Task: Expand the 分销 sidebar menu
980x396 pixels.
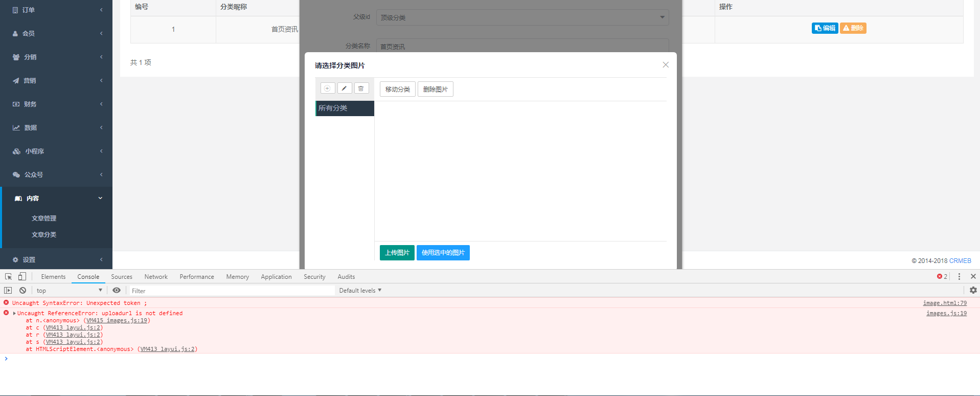Action: point(56,57)
